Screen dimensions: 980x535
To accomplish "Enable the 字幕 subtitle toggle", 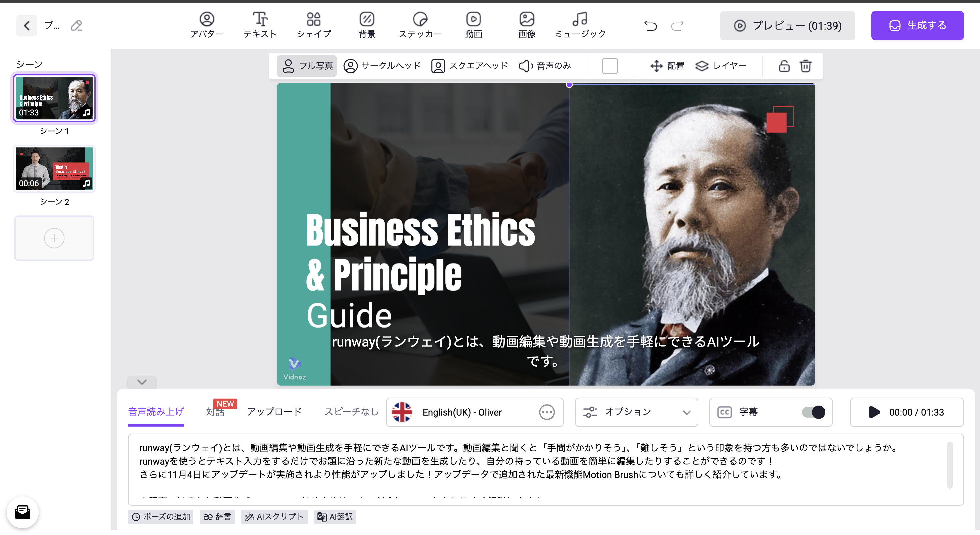I will click(x=813, y=412).
